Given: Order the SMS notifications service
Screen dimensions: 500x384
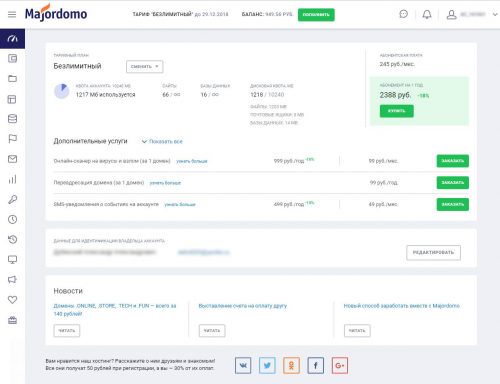Looking at the screenshot, I should click(x=453, y=204).
